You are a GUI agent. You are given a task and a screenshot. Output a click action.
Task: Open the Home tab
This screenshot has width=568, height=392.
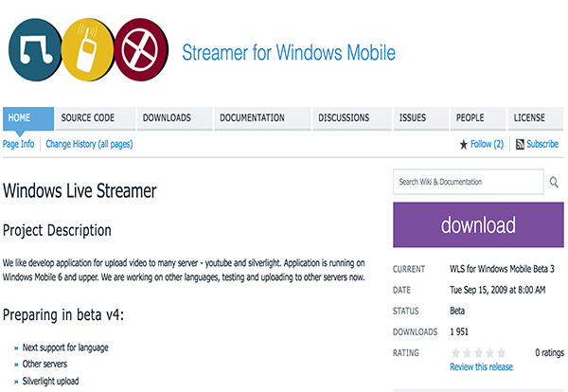tap(28, 118)
